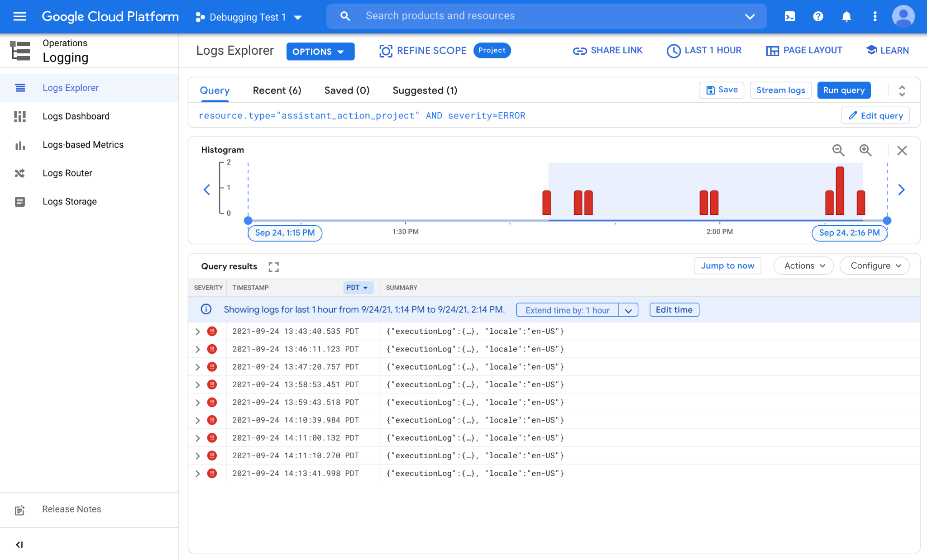Expand the 13:43:40.535 log entry
Image resolution: width=927 pixels, height=560 pixels.
click(x=198, y=332)
